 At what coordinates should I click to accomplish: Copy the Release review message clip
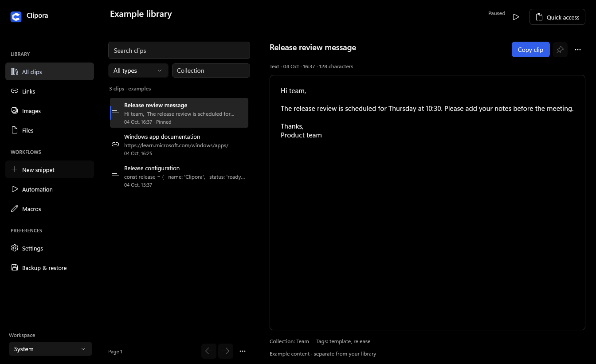click(531, 50)
